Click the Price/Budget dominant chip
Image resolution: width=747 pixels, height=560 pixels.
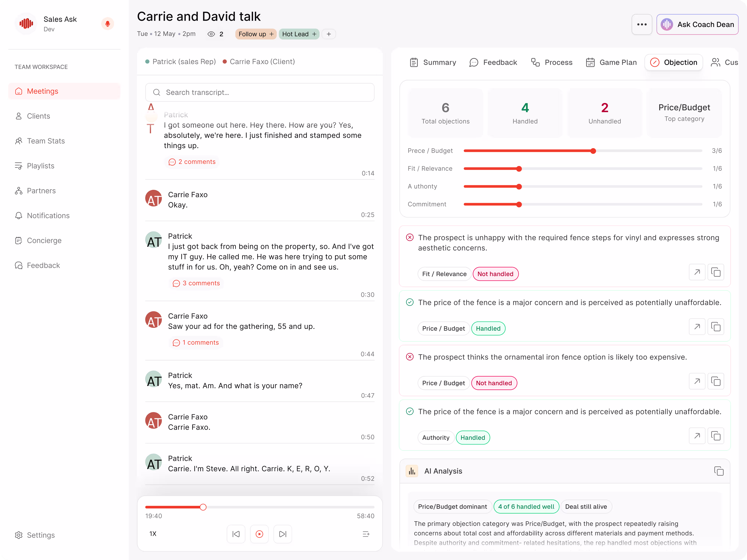(x=452, y=506)
